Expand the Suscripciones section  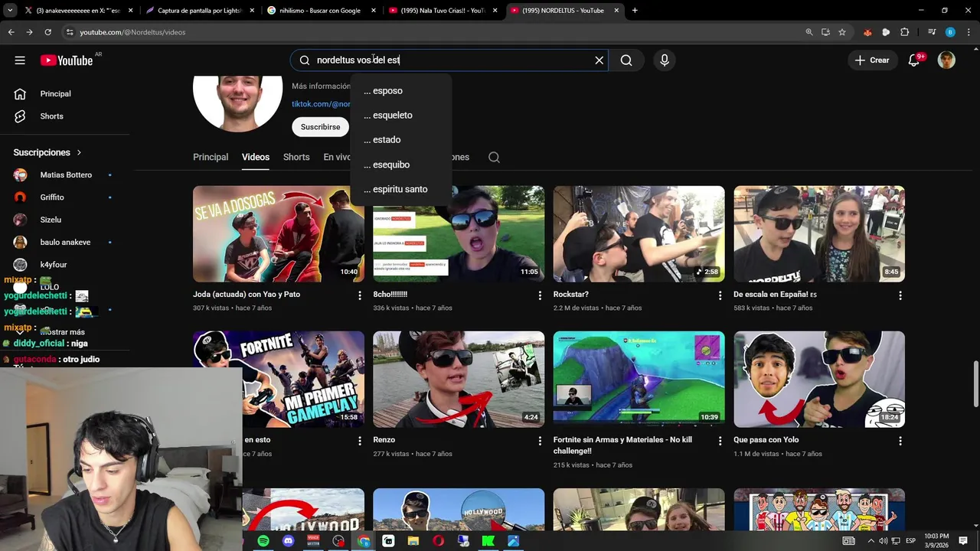click(x=47, y=152)
